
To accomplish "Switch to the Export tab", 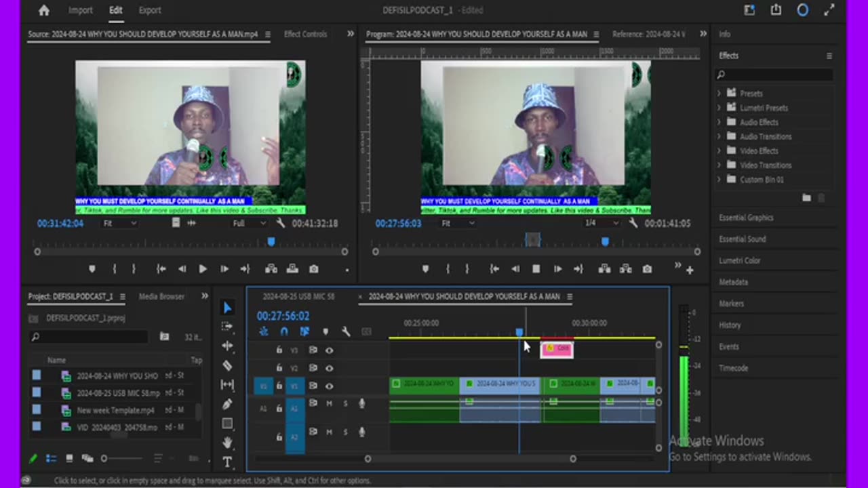I will click(x=150, y=10).
